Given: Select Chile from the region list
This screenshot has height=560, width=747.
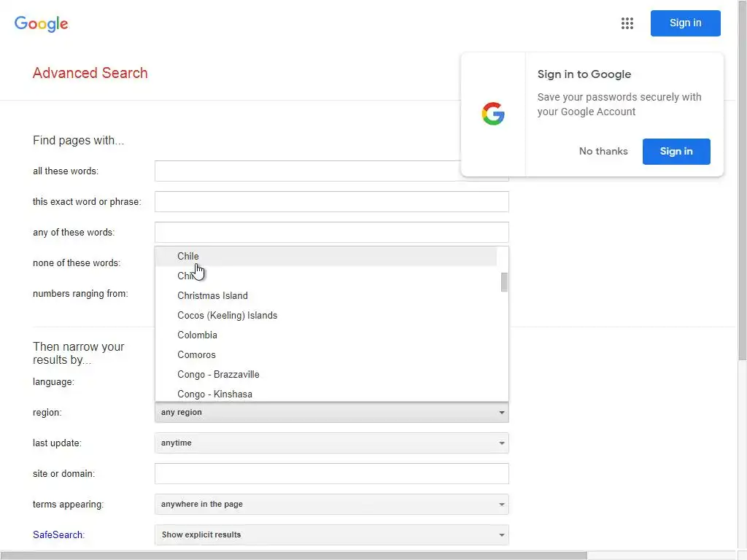Looking at the screenshot, I should tap(188, 257).
